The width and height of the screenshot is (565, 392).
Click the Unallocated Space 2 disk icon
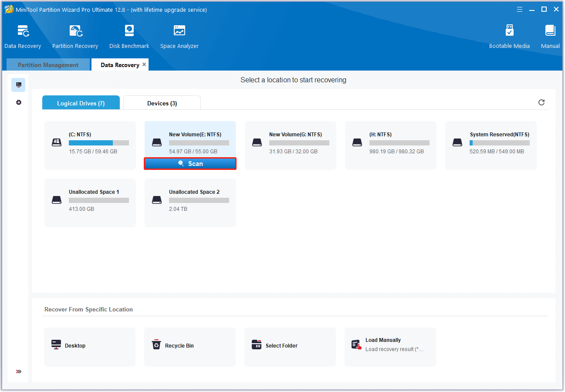coord(157,200)
